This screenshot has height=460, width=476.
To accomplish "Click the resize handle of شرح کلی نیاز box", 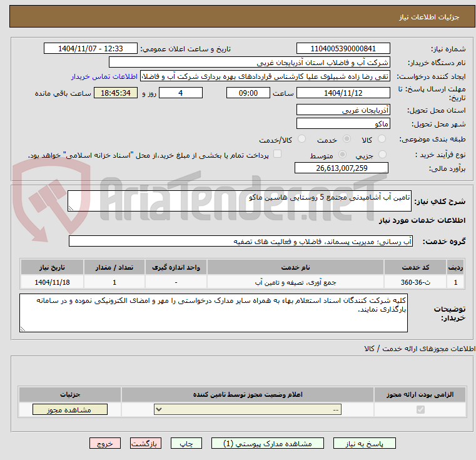I will tap(71, 208).
